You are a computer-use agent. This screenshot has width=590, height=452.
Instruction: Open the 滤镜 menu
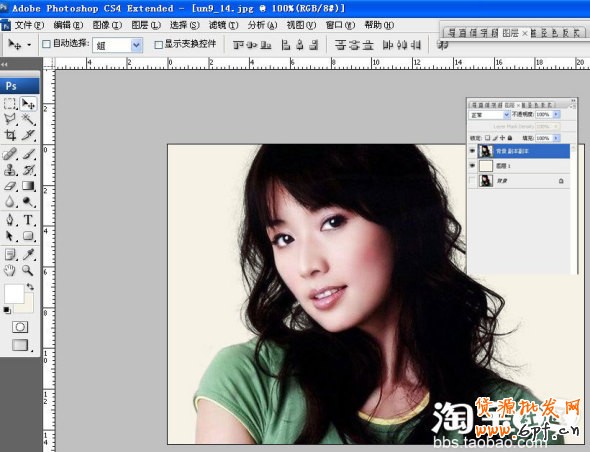click(224, 25)
